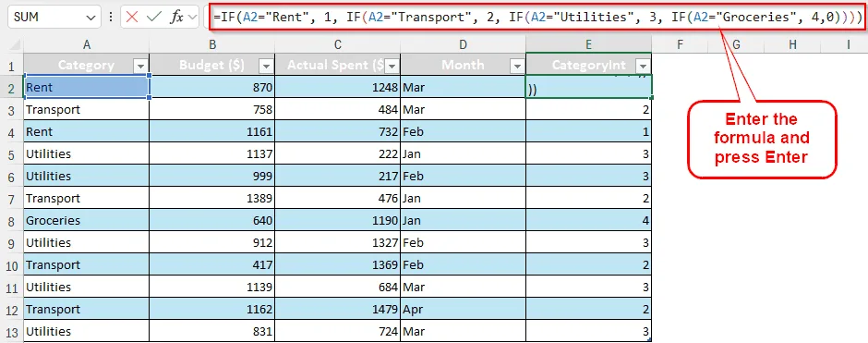Select row 8 header
Viewport: 868px width, 343px height.
pyautogui.click(x=12, y=220)
